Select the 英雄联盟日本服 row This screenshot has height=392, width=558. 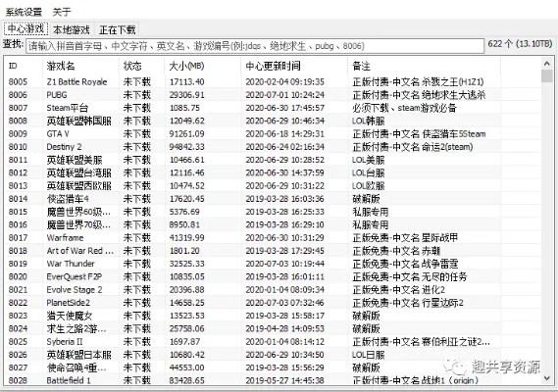pyautogui.click(x=273, y=355)
